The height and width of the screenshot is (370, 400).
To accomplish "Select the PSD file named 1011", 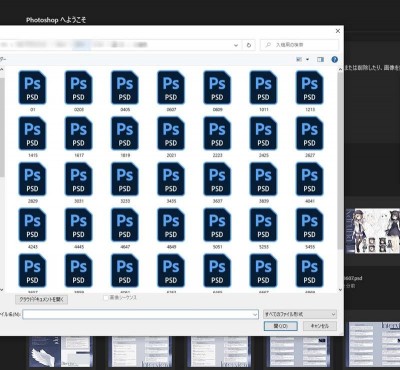I will click(263, 91).
